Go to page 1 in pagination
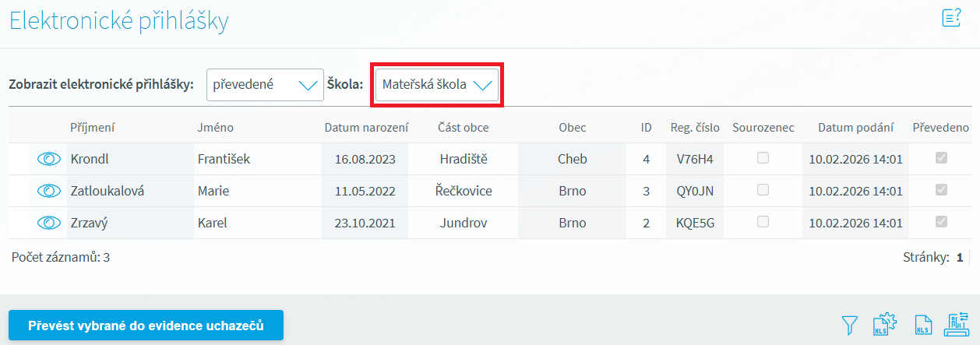This screenshot has width=980, height=345. point(960,257)
